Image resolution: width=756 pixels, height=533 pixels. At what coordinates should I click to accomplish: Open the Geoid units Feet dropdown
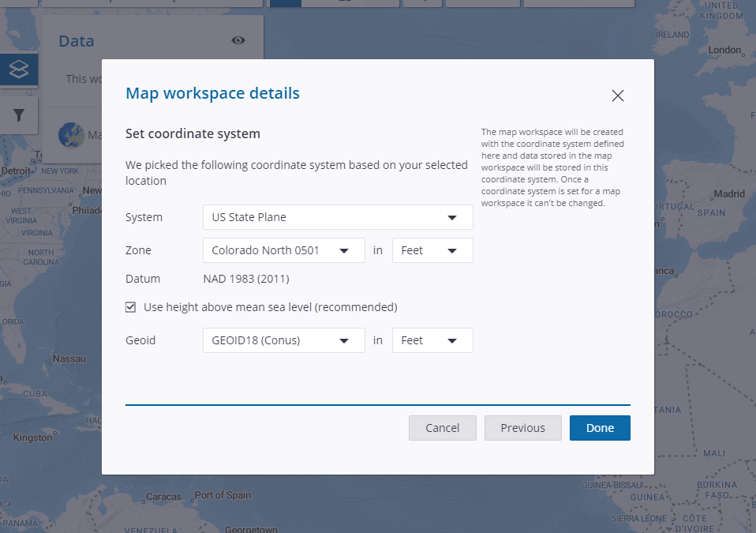coord(432,340)
